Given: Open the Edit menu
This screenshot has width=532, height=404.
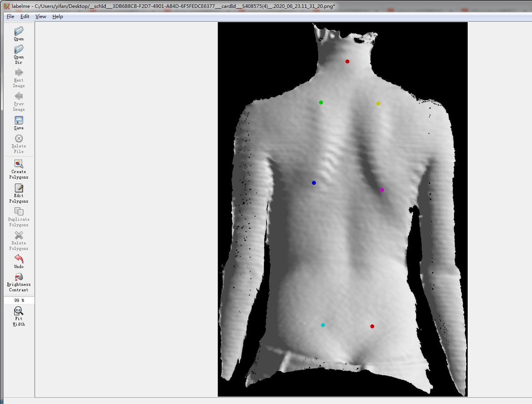Looking at the screenshot, I should coord(24,17).
